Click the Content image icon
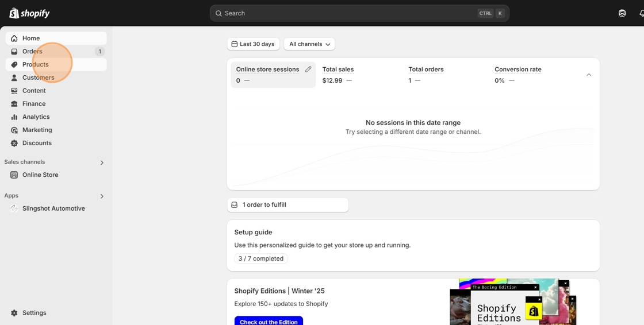This screenshot has height=325, width=644. pyautogui.click(x=14, y=91)
